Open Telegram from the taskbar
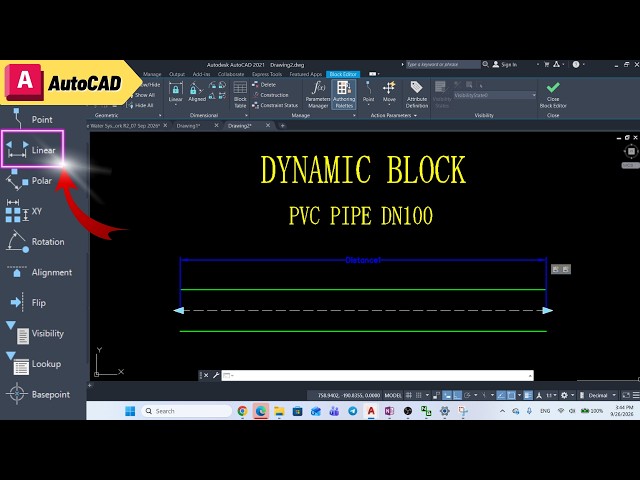640x480 pixels. tap(353, 411)
